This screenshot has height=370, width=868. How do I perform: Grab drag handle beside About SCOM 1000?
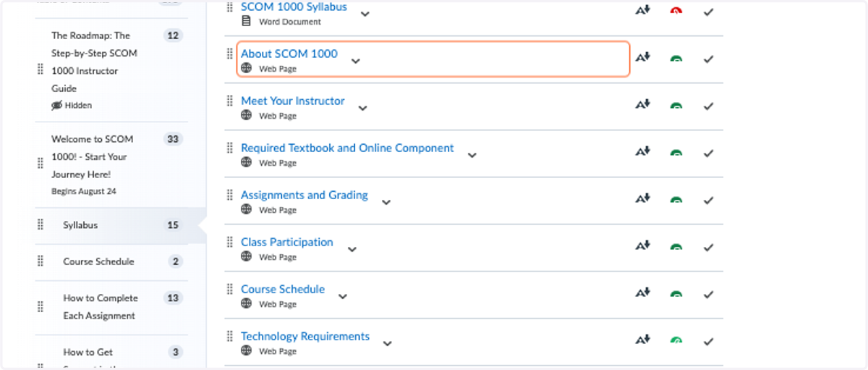pos(230,54)
